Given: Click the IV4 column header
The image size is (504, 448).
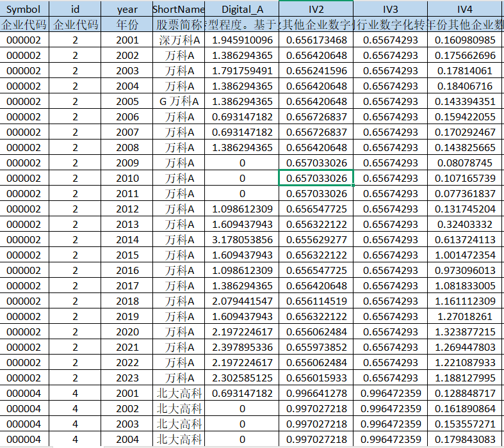Looking at the screenshot, I should 465,10.
